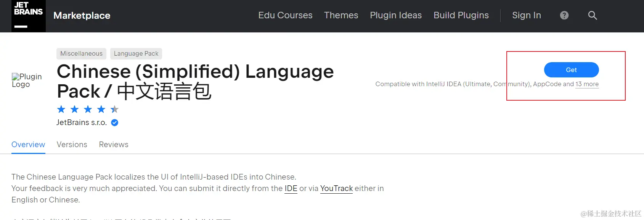
Task: Click Sign In
Action: point(526,15)
